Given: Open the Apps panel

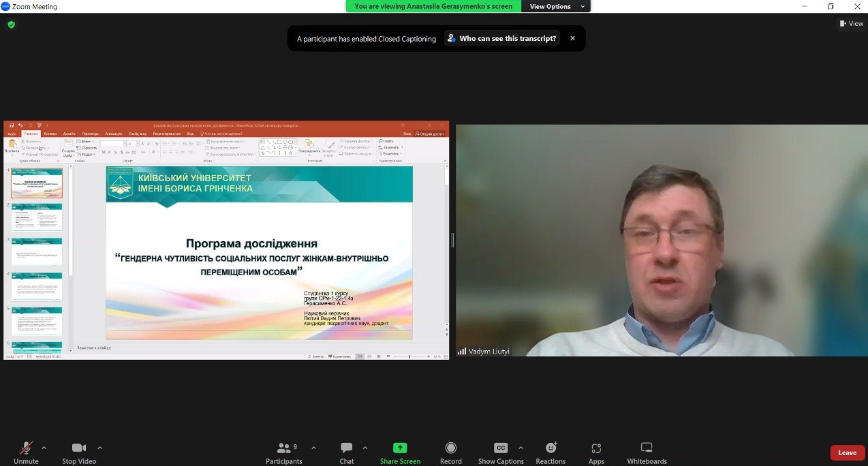Looking at the screenshot, I should [x=596, y=452].
